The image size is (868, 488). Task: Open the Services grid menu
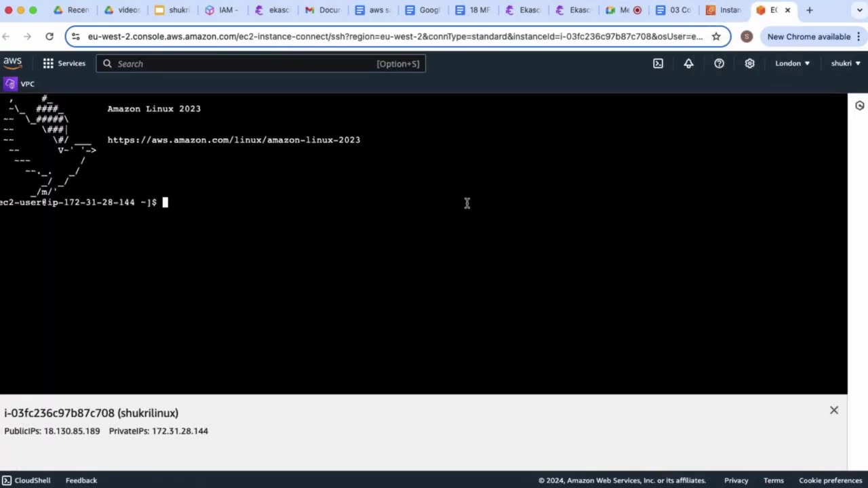(x=48, y=63)
